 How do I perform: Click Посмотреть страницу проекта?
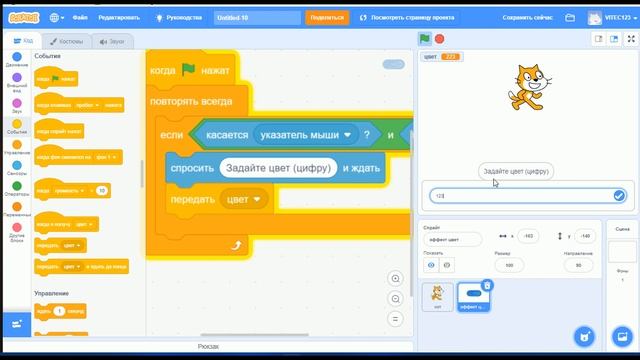point(407,18)
